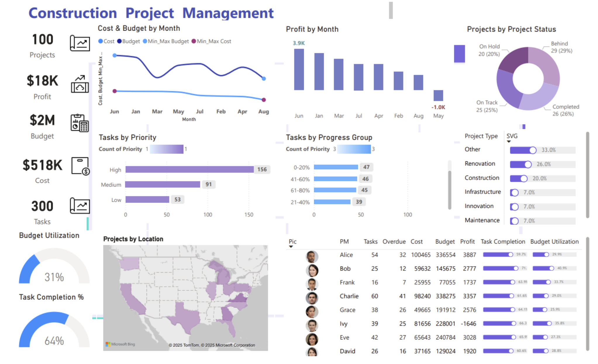Screen dimensions: 598x364
Task: Open sort arrow under Pic column header
Action: (291, 247)
